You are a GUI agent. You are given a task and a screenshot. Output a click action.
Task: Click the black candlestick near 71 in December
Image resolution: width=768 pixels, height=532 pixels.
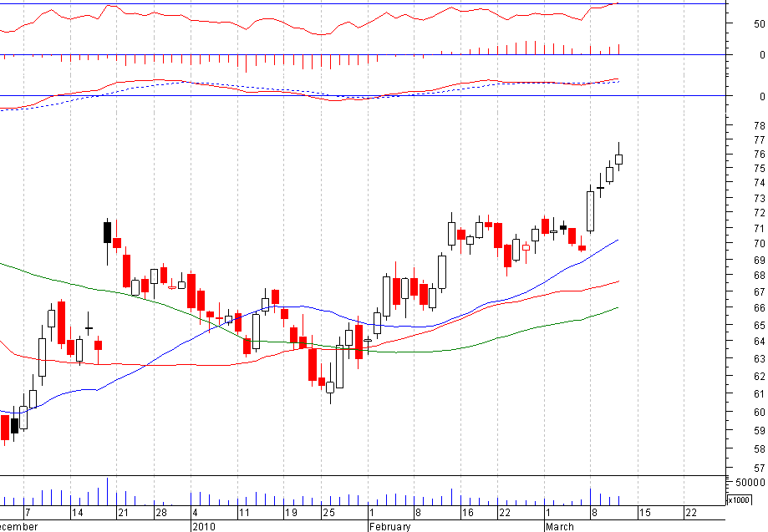click(x=107, y=232)
